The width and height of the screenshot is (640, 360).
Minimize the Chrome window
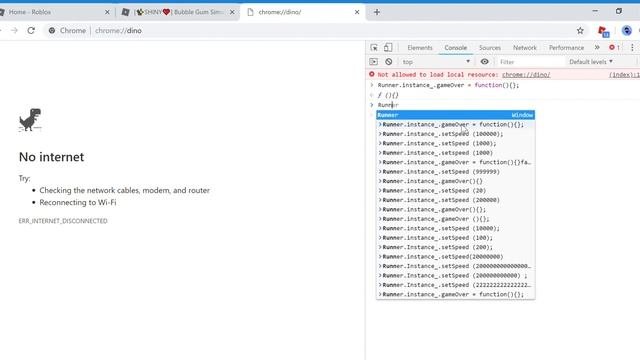[x=595, y=11]
